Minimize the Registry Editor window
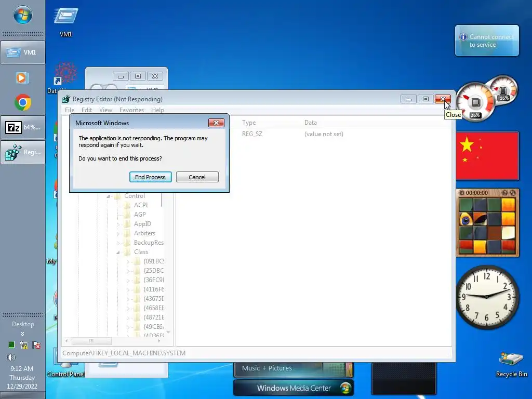The width and height of the screenshot is (532, 399). [408, 99]
